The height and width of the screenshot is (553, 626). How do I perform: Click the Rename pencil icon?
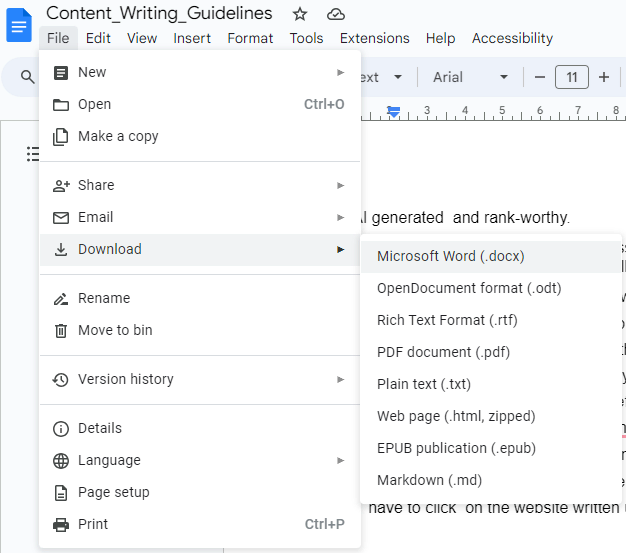pos(61,299)
